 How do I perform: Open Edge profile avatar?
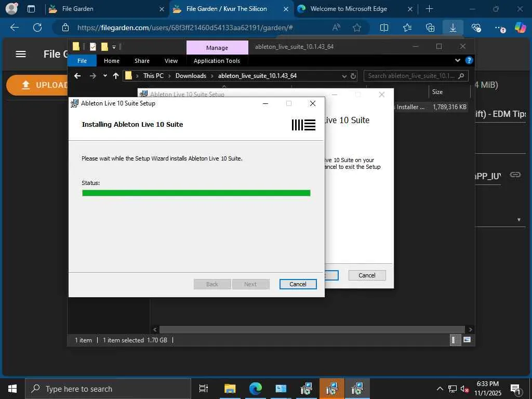pyautogui.click(x=11, y=8)
